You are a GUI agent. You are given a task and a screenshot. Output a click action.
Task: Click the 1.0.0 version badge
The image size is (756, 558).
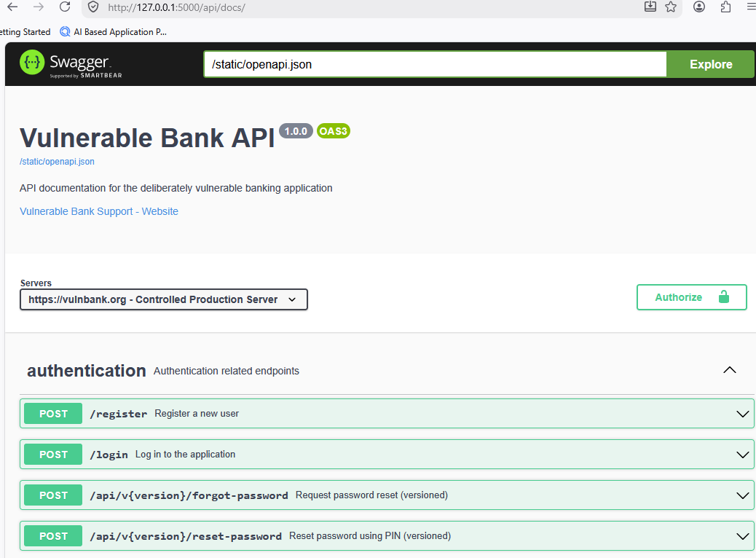296,131
